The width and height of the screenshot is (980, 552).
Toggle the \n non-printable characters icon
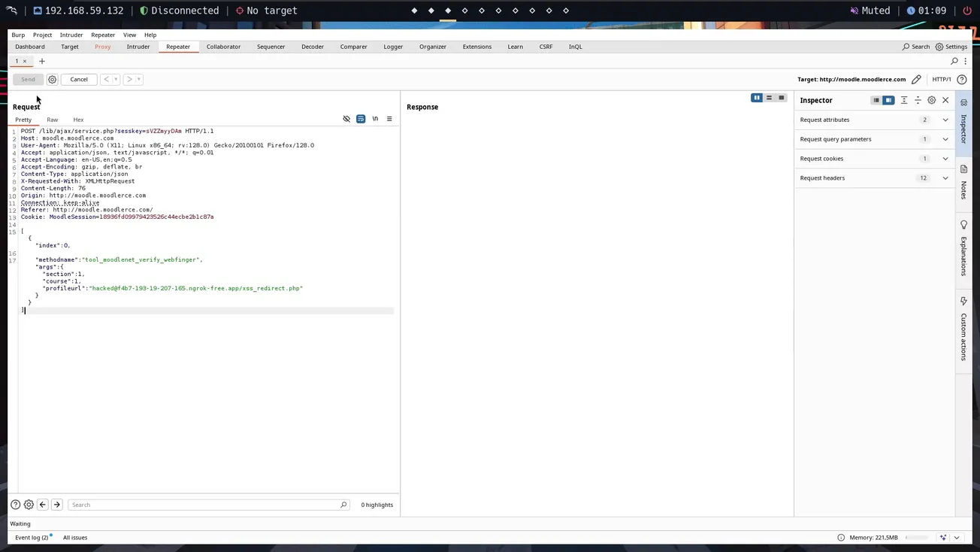tap(375, 118)
